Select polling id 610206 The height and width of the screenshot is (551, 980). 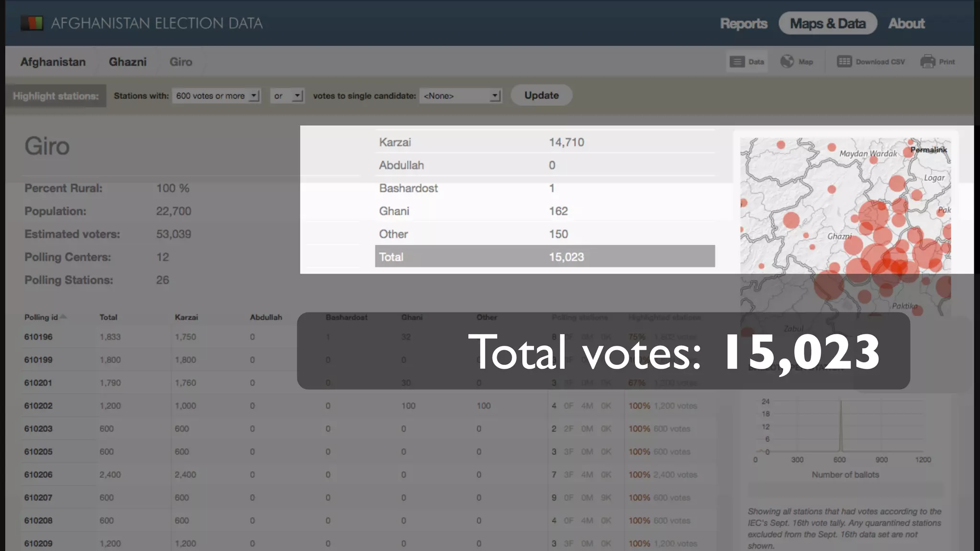coord(38,474)
